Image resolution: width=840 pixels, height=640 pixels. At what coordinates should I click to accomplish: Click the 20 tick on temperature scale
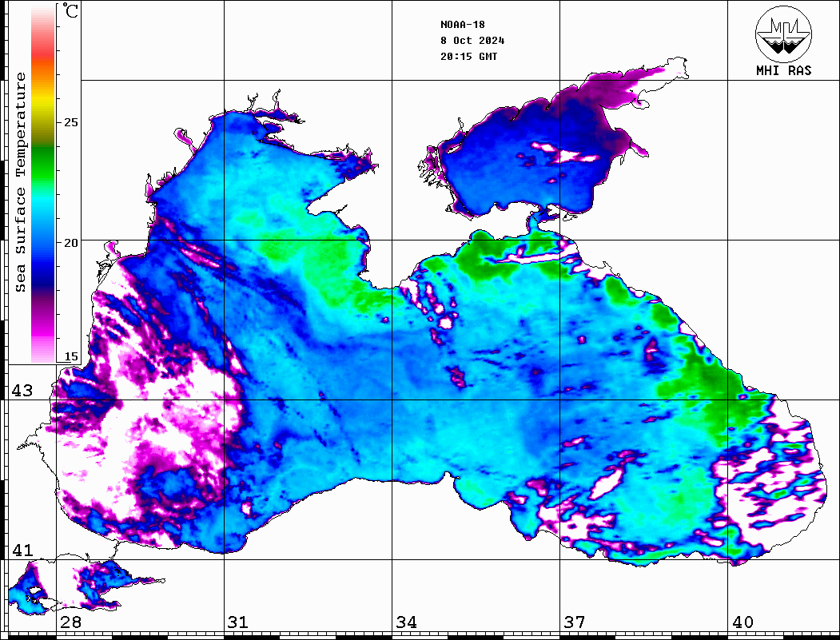pyautogui.click(x=70, y=243)
